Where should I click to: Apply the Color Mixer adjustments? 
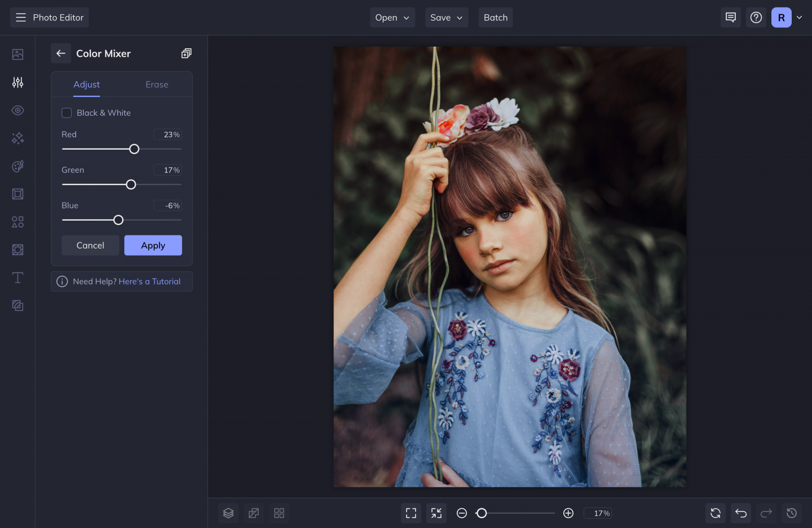pyautogui.click(x=153, y=245)
